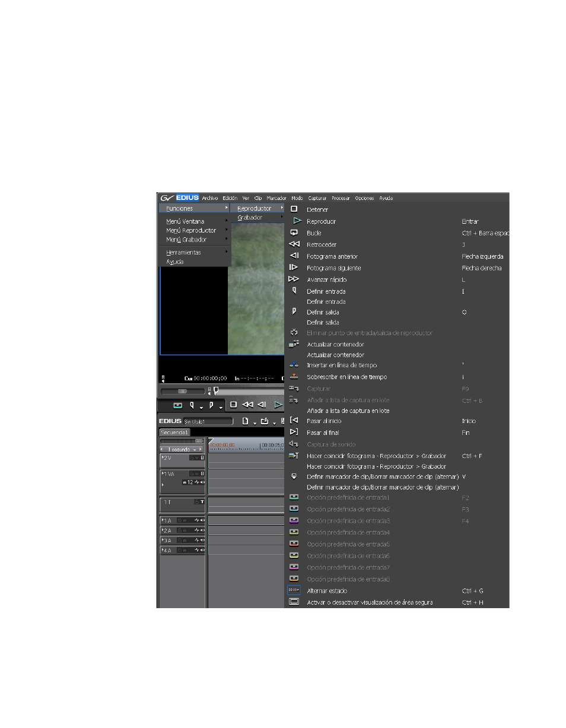Expand audio track 2 A

pyautogui.click(x=163, y=530)
